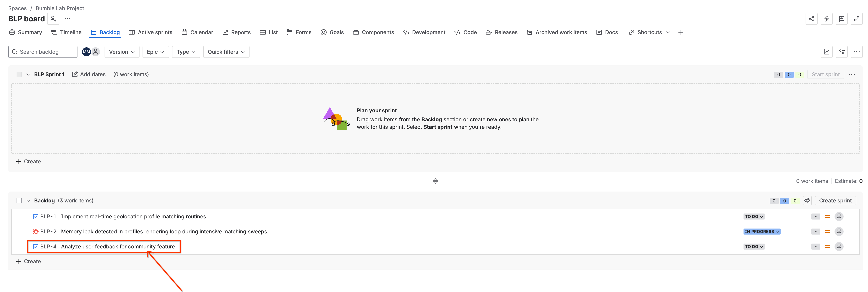Collapse the Backlog section chevron

(x=28, y=201)
